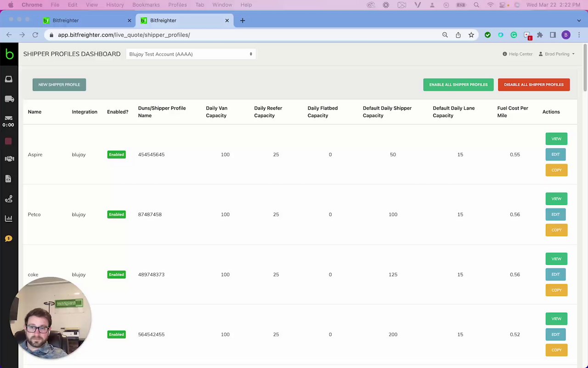The image size is (588, 368).
Task: Open the bar chart icon in sidebar
Action: tap(8, 218)
